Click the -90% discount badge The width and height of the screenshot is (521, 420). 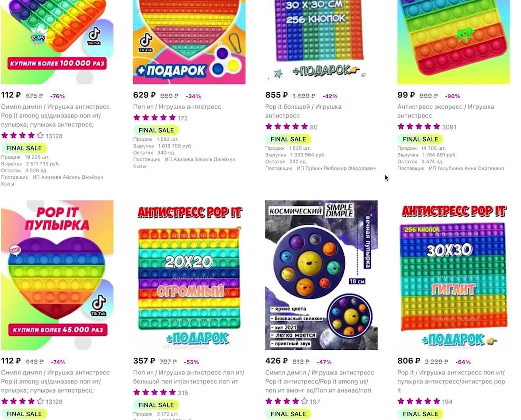pyautogui.click(x=453, y=96)
